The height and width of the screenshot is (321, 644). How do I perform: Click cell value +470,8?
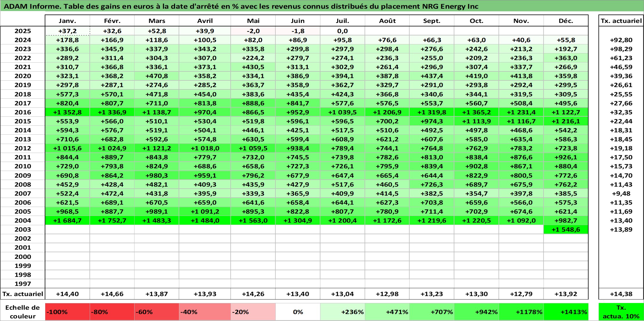coord(157,76)
